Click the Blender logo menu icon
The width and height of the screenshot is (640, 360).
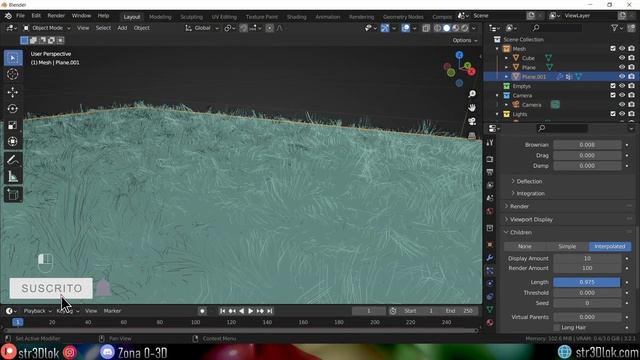[x=8, y=16]
